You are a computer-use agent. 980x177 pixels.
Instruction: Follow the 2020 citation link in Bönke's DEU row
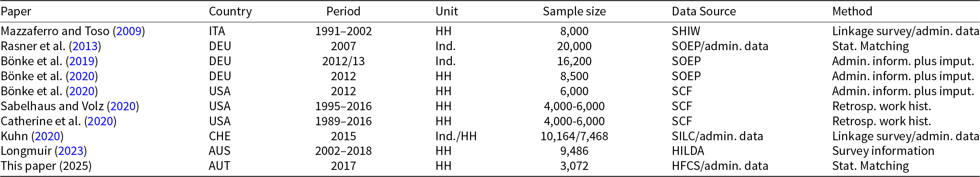coord(82,76)
